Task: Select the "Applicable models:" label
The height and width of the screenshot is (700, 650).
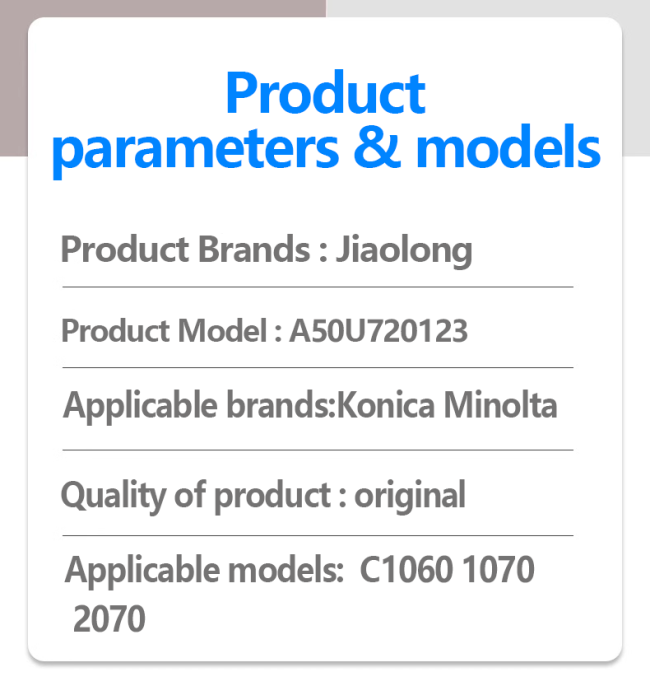Action: (x=204, y=571)
